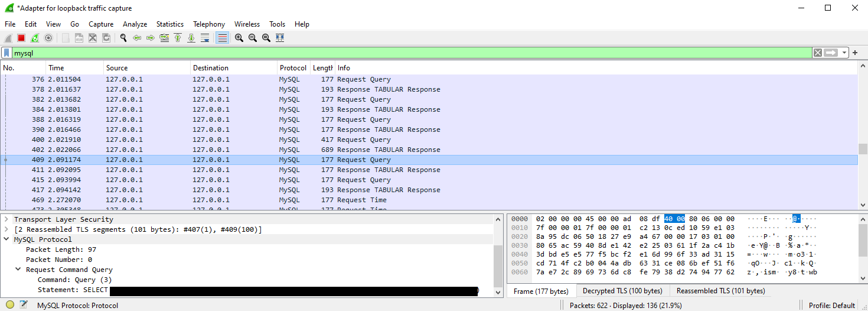This screenshot has width=868, height=311.
Task: Click the Resize columns to content icon
Action: coord(280,38)
